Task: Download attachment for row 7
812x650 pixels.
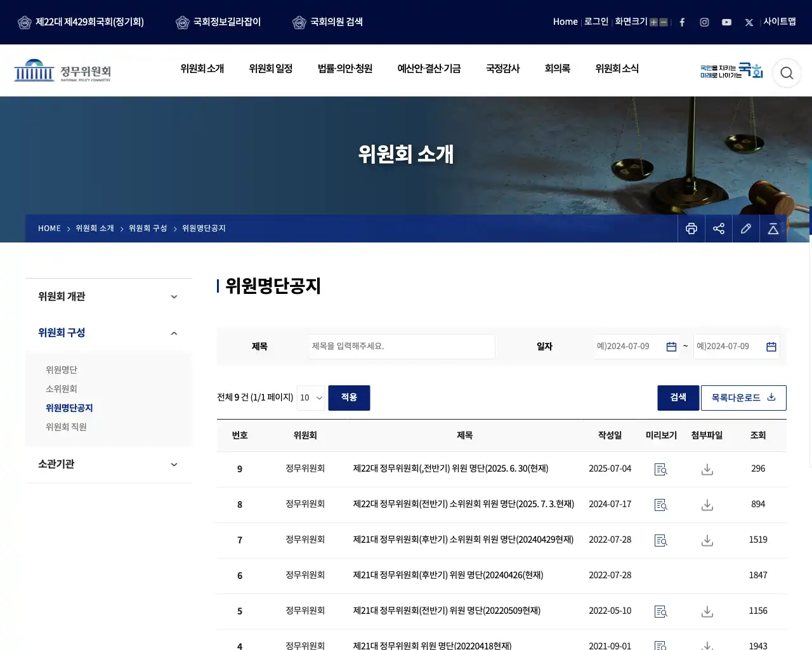Action: click(707, 540)
